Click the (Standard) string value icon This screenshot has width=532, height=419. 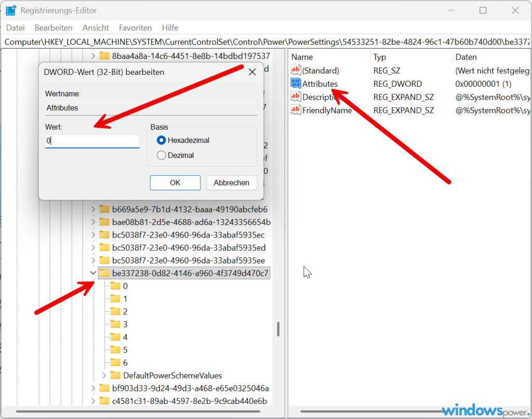[296, 70]
